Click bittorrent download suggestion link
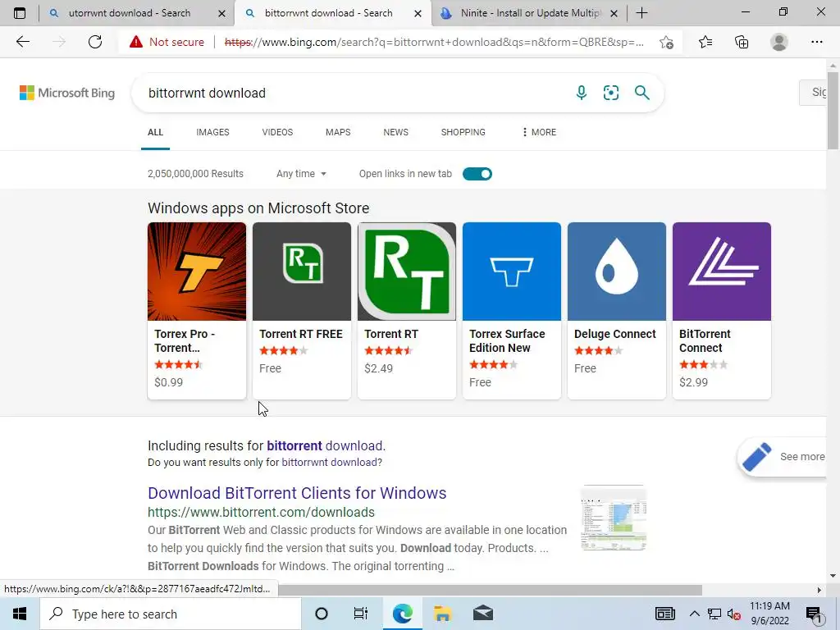Image resolution: width=840 pixels, height=630 pixels. point(326,445)
